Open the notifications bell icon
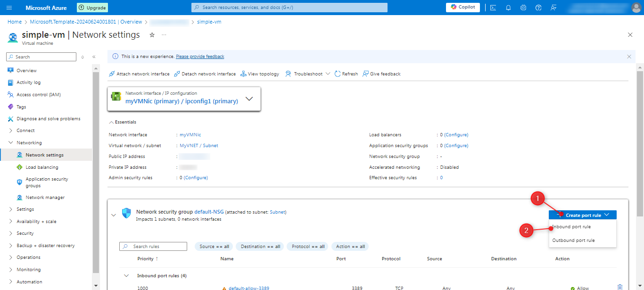The image size is (644, 290). pyautogui.click(x=508, y=8)
